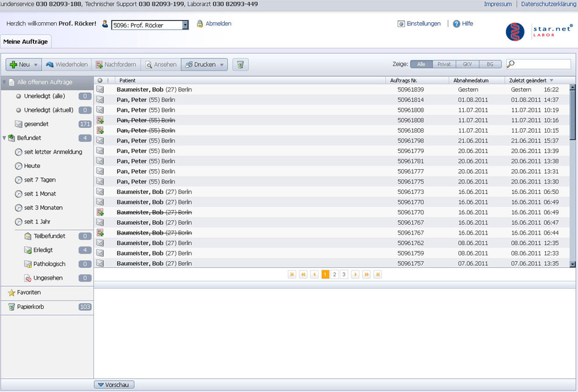This screenshot has height=392, width=578.
Task: Select the BG filter toggle
Action: [x=490, y=65]
